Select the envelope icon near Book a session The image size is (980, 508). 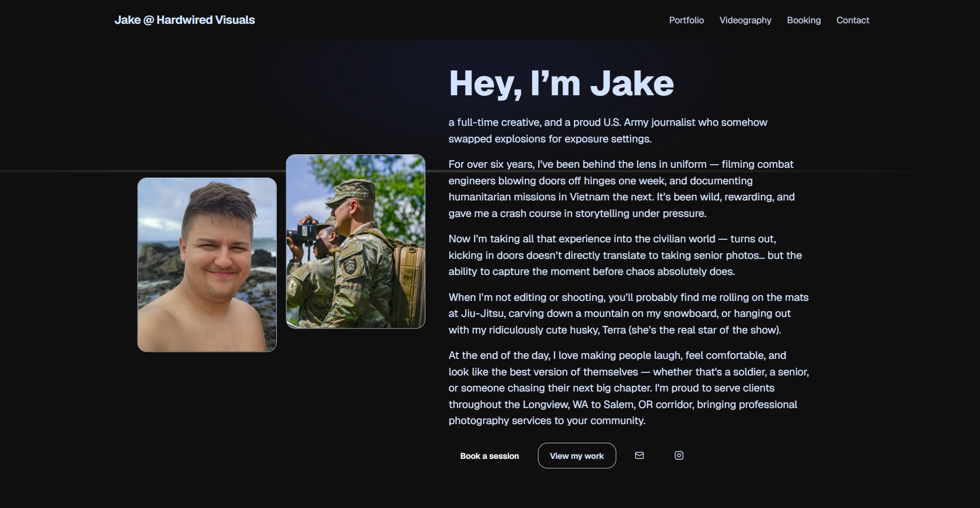pyautogui.click(x=639, y=456)
